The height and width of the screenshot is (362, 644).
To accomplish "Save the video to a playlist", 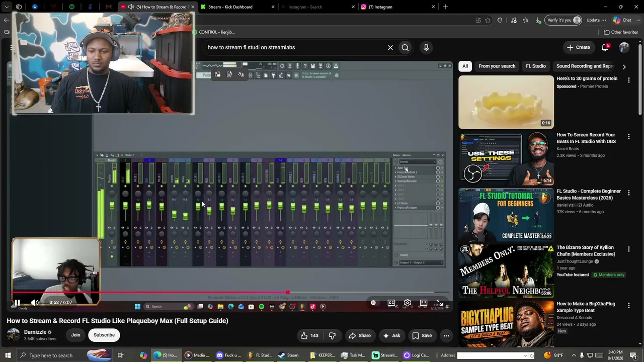I will [x=422, y=336].
